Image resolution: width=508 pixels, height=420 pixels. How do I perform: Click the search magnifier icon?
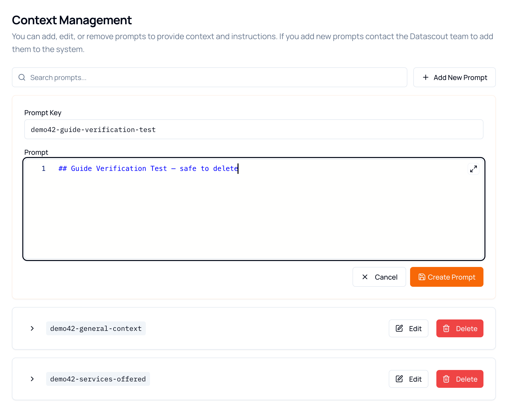(x=22, y=77)
